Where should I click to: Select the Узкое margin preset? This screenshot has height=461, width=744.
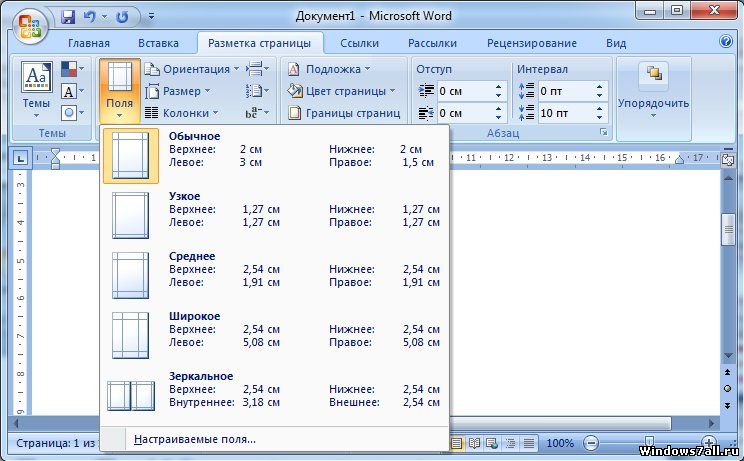pos(274,215)
